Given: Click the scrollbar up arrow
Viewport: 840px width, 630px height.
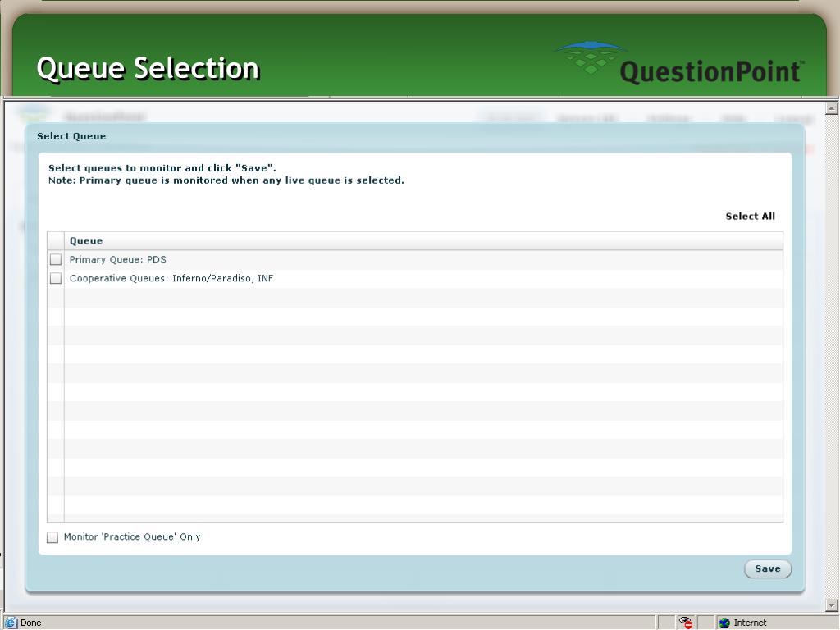Looking at the screenshot, I should click(x=832, y=108).
